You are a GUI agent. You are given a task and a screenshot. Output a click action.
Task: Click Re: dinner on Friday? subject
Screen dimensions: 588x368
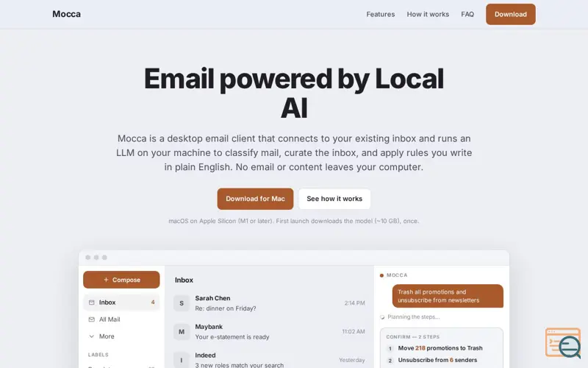tap(226, 308)
